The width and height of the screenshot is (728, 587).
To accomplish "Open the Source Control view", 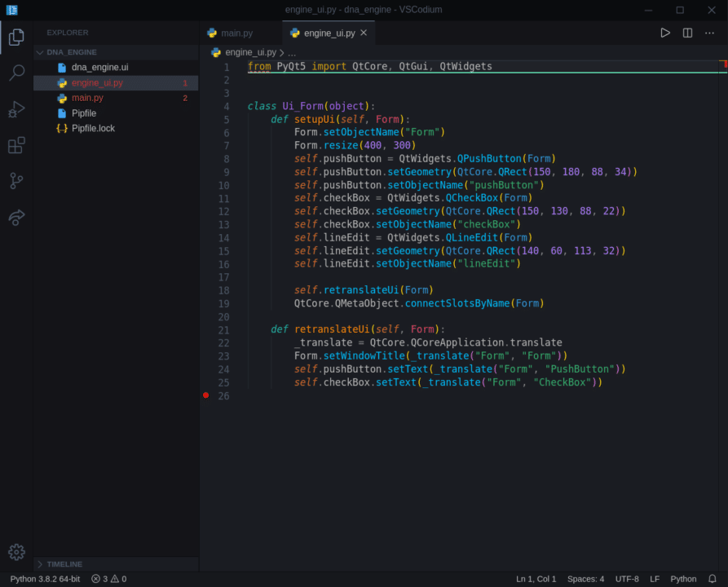I will (16, 181).
